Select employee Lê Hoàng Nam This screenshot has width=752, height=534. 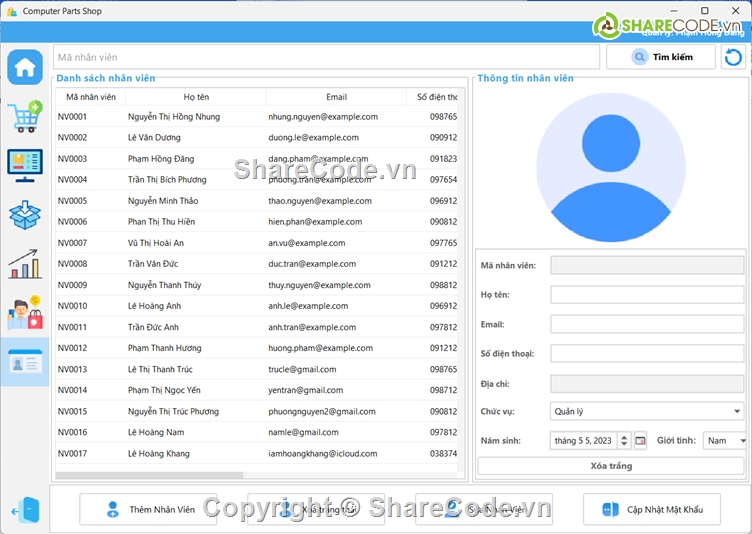click(156, 432)
